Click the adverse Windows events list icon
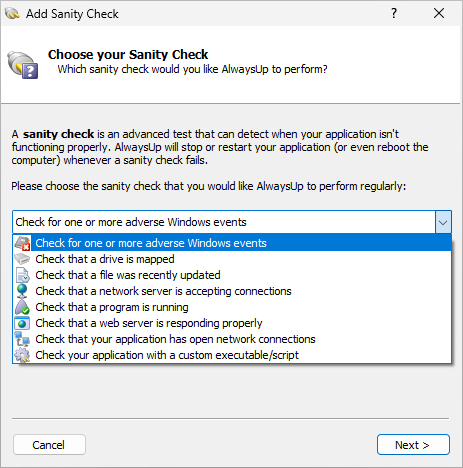 pos(22,243)
